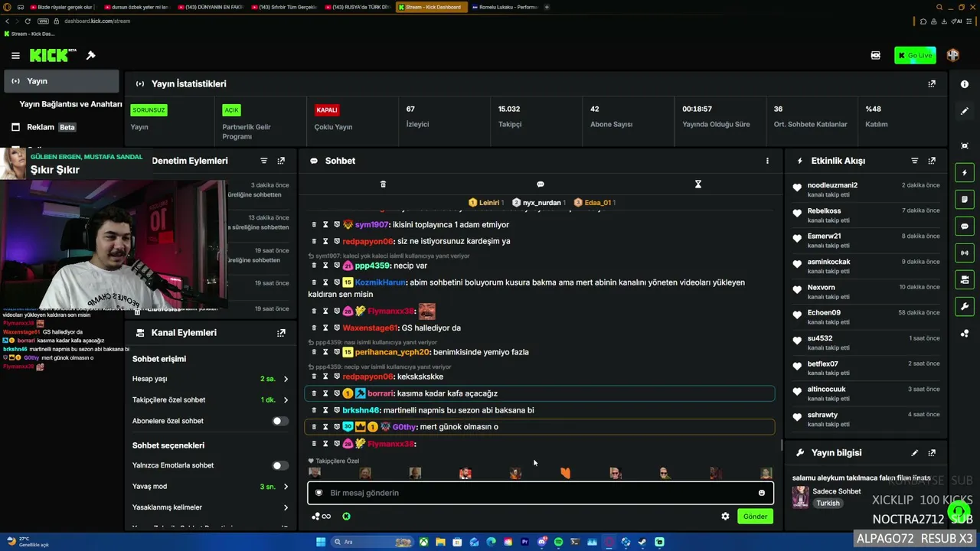Delete sym1907's message with its trash icon
The width and height of the screenshot is (980, 551).
tap(314, 225)
